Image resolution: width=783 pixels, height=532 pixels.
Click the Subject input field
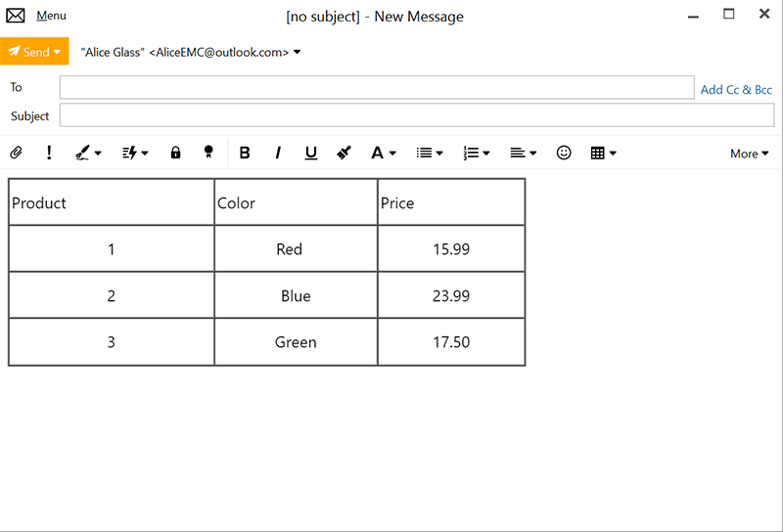pos(417,115)
